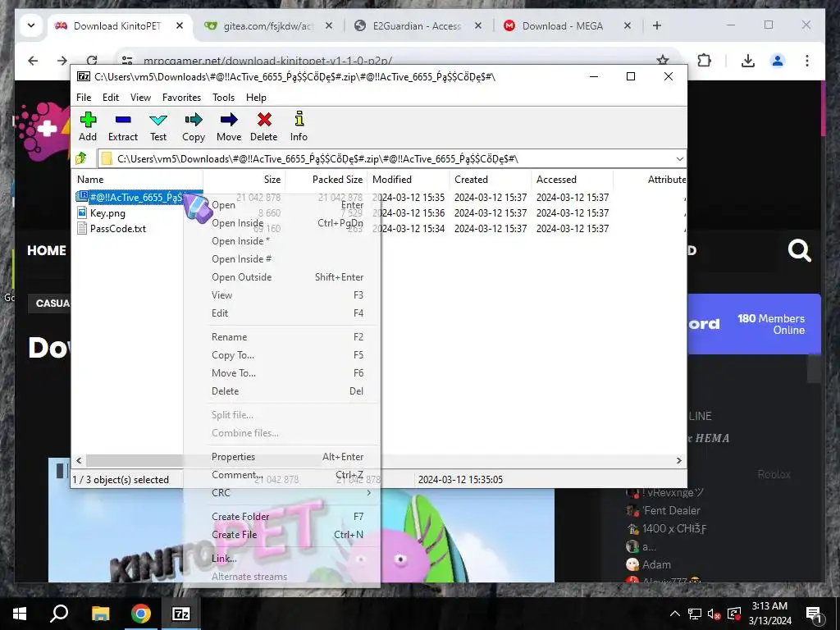Choose Rename in context menu

pyautogui.click(x=287, y=337)
